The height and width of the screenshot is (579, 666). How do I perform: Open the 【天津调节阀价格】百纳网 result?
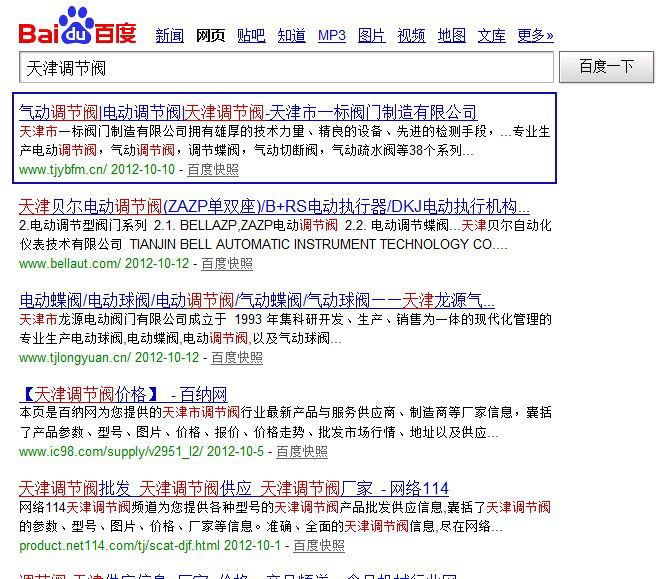click(123, 394)
